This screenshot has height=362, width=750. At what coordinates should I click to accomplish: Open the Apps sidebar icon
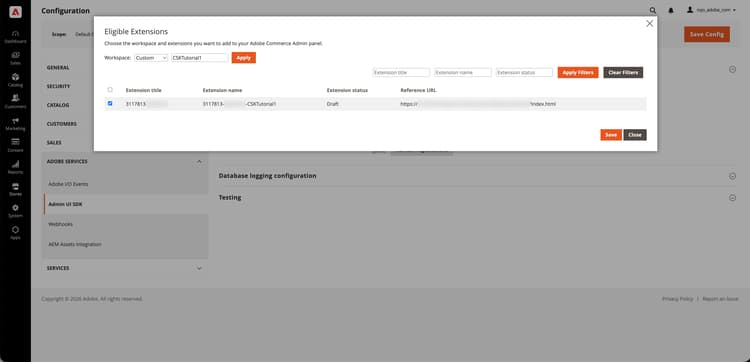coord(15,232)
